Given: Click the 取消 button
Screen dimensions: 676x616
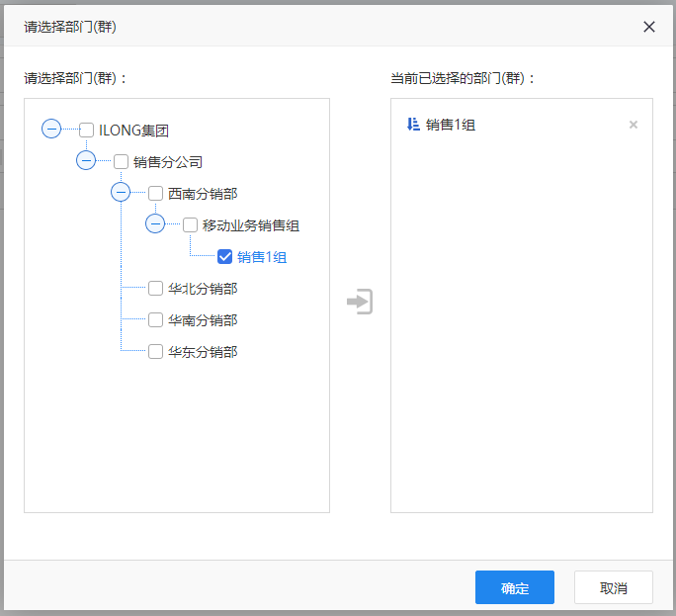Looking at the screenshot, I should pyautogui.click(x=613, y=587).
